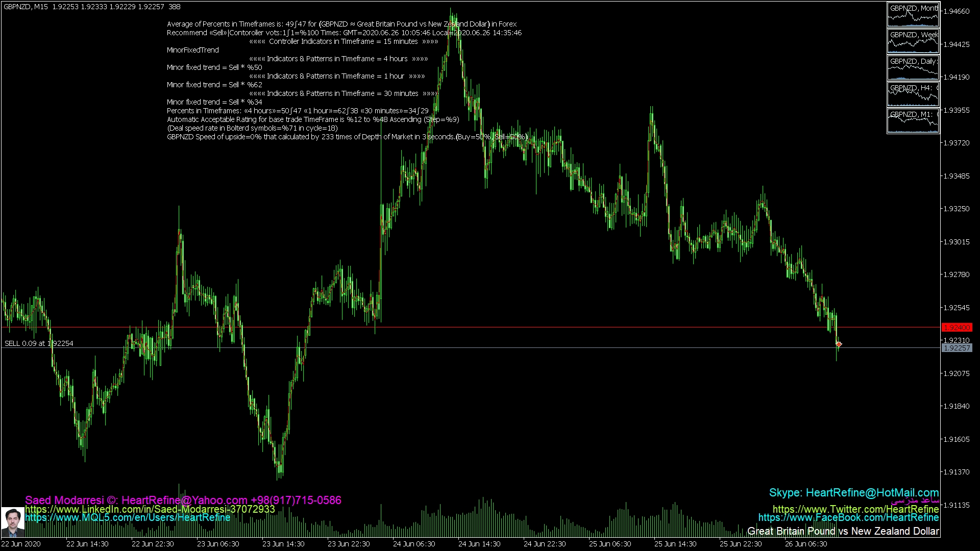This screenshot has height=551, width=980.
Task: Click the '26 Jun 06:30' time axis label
Action: 806,544
